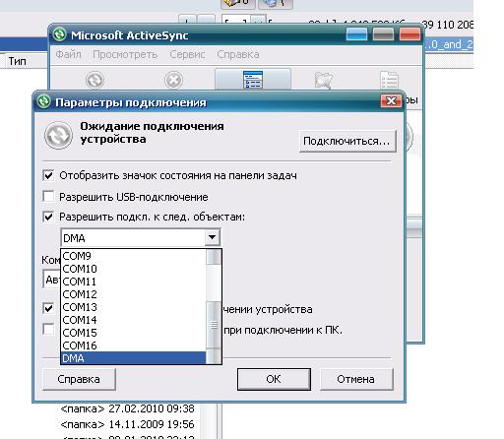Click the round sync status icon in dialog

click(58, 136)
